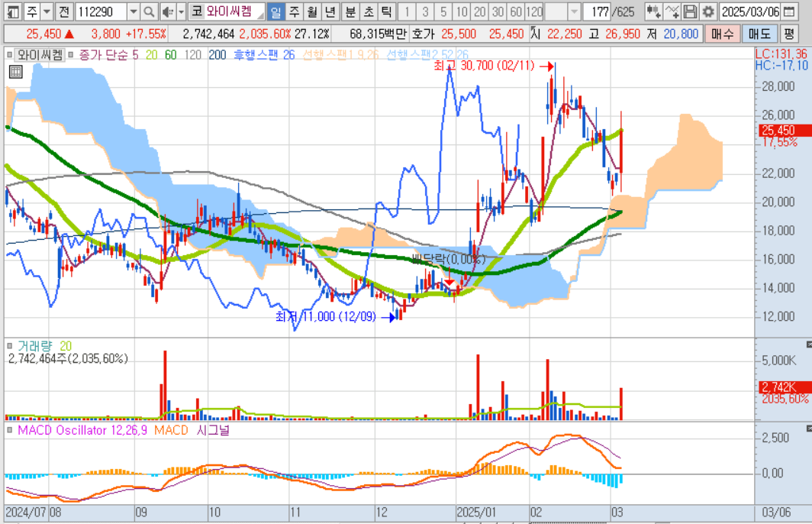Select moving average 60 legend
This screenshot has height=524, width=812.
170,55
